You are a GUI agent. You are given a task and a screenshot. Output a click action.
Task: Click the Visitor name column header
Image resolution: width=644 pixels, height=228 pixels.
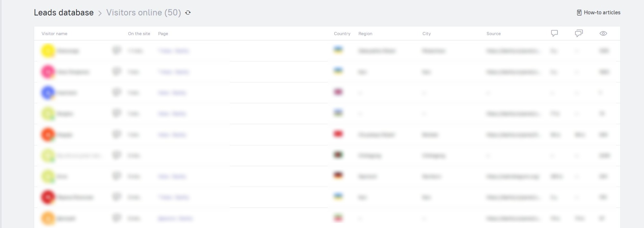(54, 33)
